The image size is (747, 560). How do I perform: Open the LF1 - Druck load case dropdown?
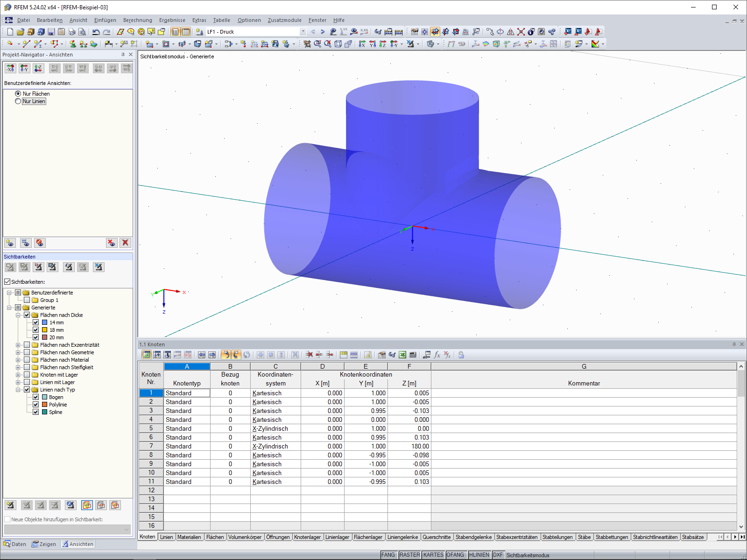point(303,32)
